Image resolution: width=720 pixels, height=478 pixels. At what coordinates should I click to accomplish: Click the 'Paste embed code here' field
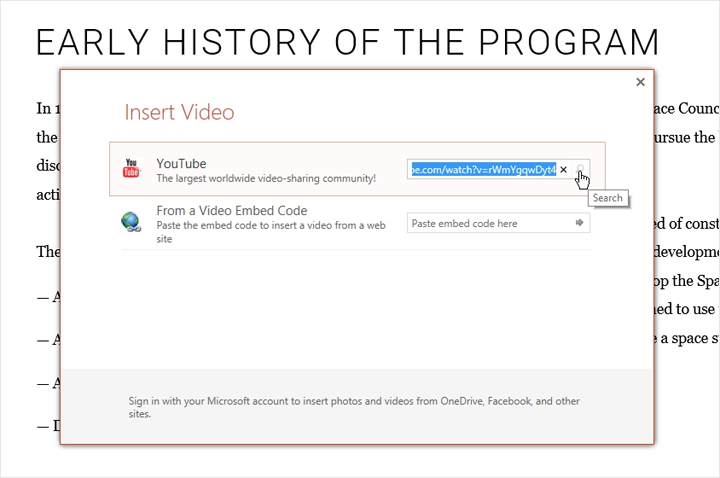point(488,223)
